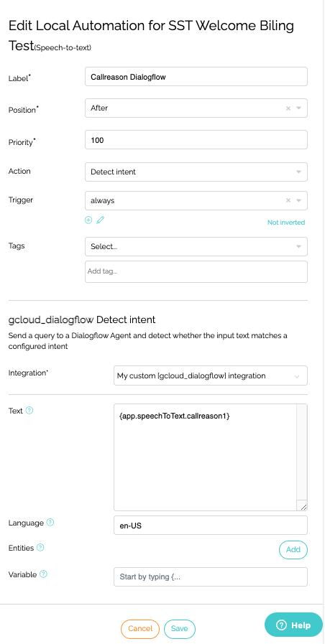Open the Integration dropdown for gcloud_dialogflow
325x644 pixels.
210,375
